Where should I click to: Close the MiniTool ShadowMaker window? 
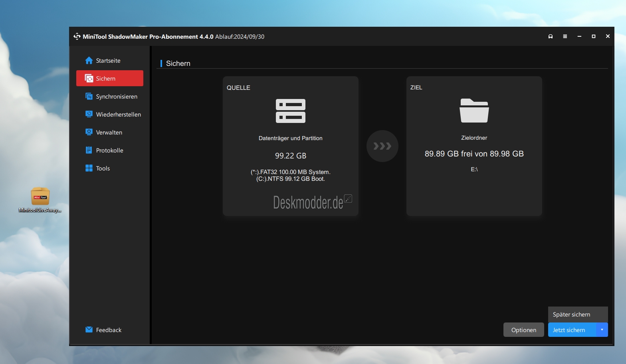(608, 36)
